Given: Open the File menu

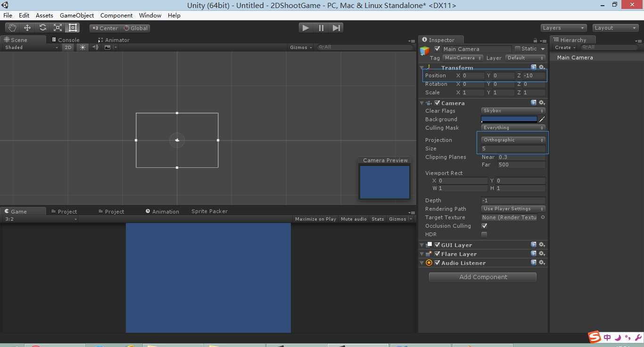Looking at the screenshot, I should [8, 15].
